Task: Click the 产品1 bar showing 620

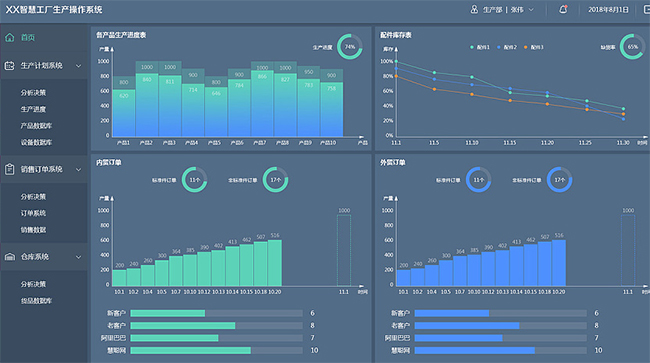Action: point(124,113)
